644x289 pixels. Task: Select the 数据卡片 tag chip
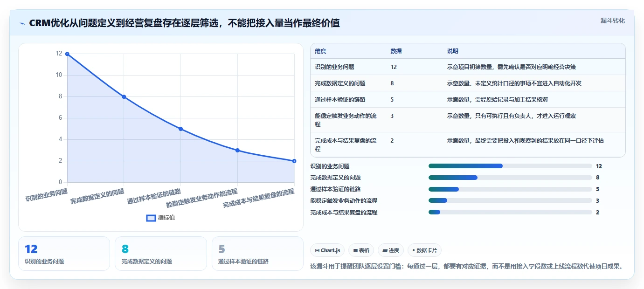[424, 250]
